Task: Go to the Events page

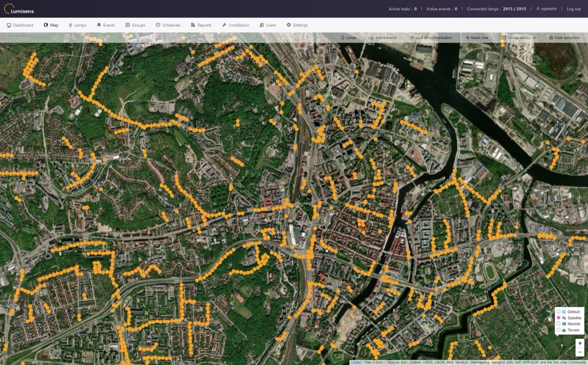Action: [106, 25]
